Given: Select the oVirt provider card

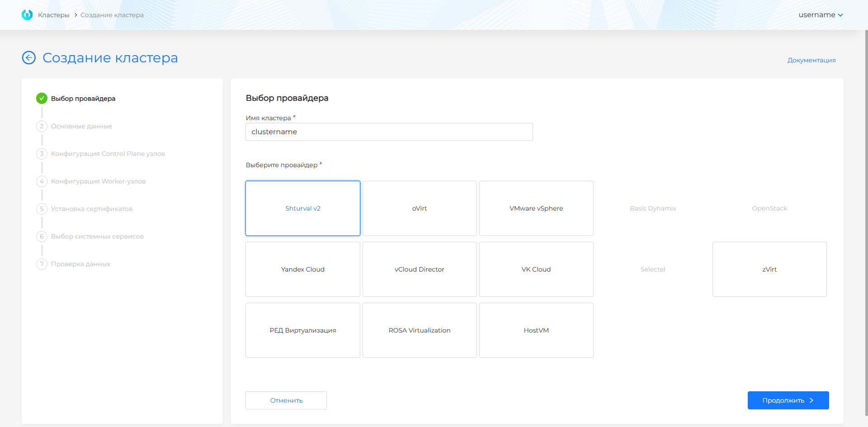Looking at the screenshot, I should (420, 208).
